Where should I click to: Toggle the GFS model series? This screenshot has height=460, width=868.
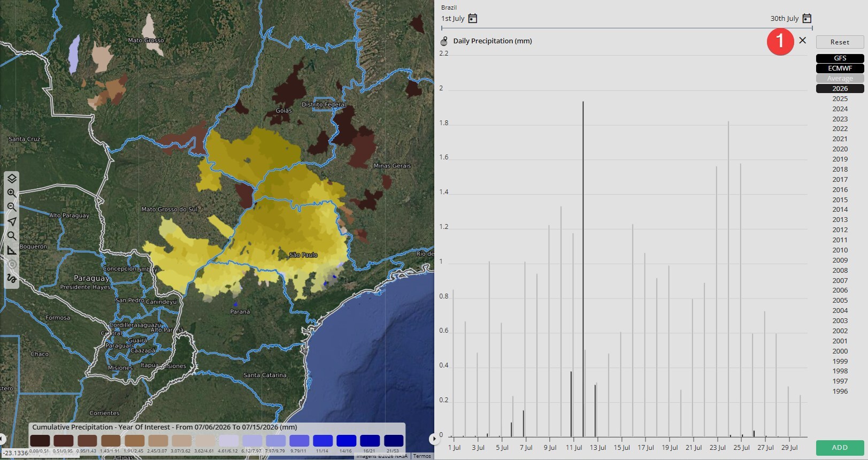point(840,58)
